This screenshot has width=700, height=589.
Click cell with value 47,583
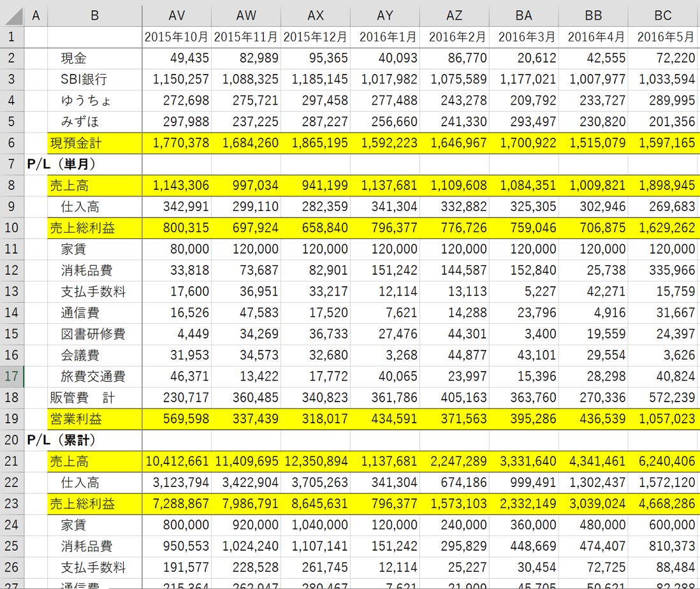[246, 312]
